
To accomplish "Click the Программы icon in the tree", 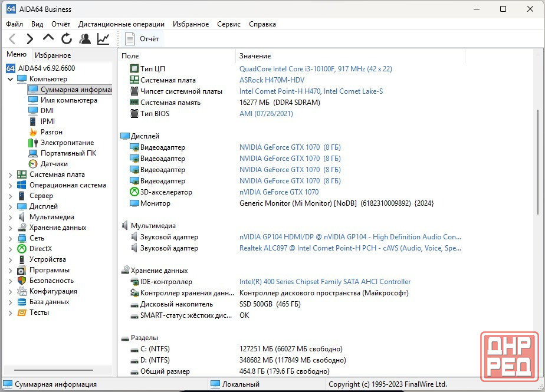I will coord(22,270).
